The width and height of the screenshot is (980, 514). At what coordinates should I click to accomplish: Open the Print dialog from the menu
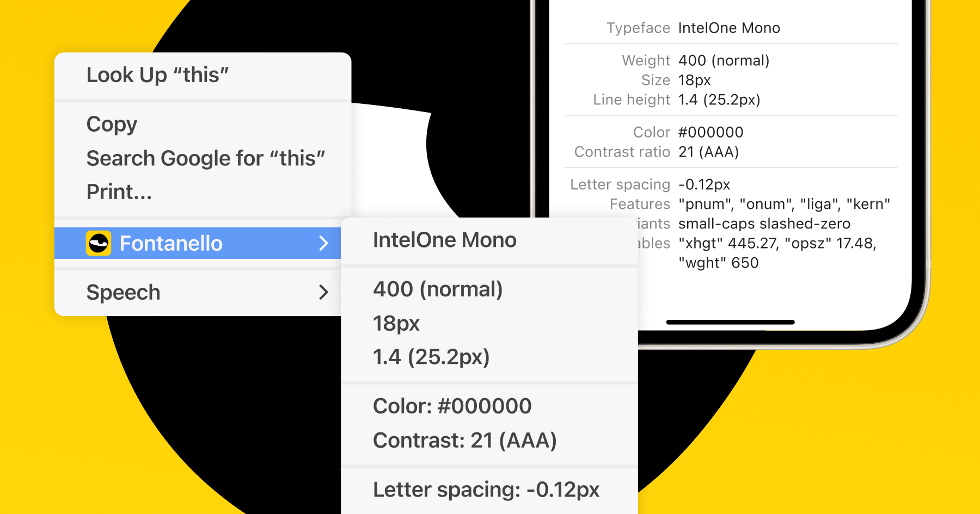tap(119, 191)
